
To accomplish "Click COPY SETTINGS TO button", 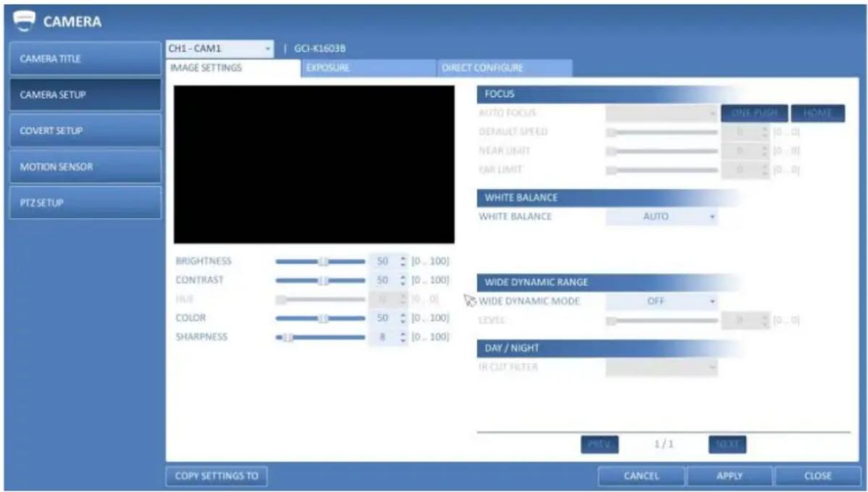I will [217, 476].
